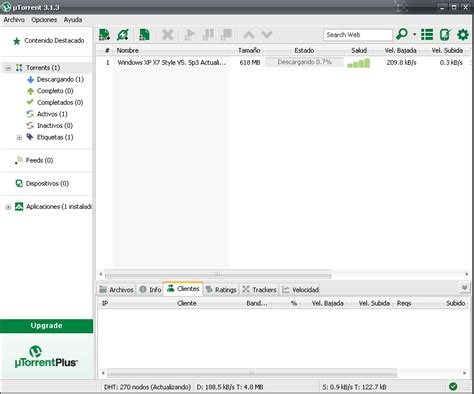Switch to the Archivos tab
The width and height of the screenshot is (474, 394).
pos(117,290)
